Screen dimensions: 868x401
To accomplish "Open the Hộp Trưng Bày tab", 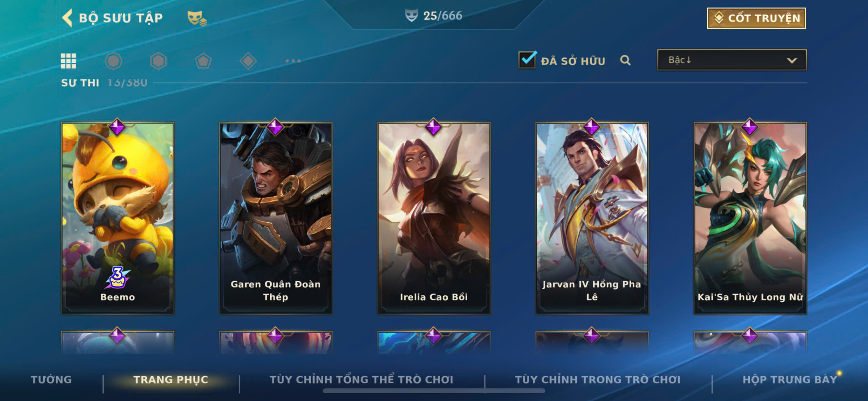I will point(790,379).
